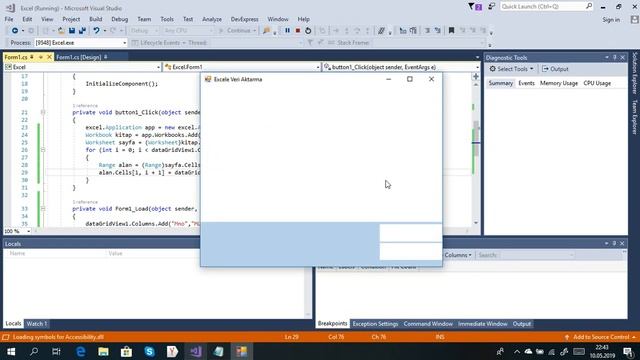This screenshot has height=360, width=640.
Task: Open the Action Center notification icon
Action: point(629,351)
